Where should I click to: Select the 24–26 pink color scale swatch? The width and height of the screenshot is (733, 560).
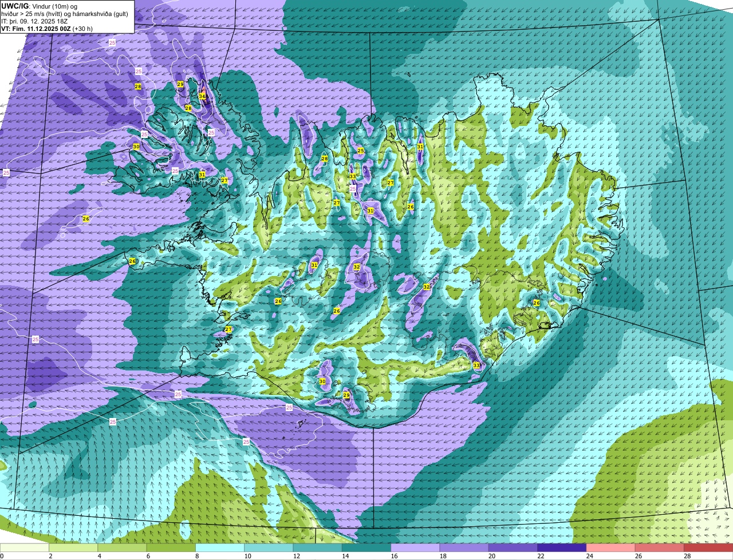[611, 548]
